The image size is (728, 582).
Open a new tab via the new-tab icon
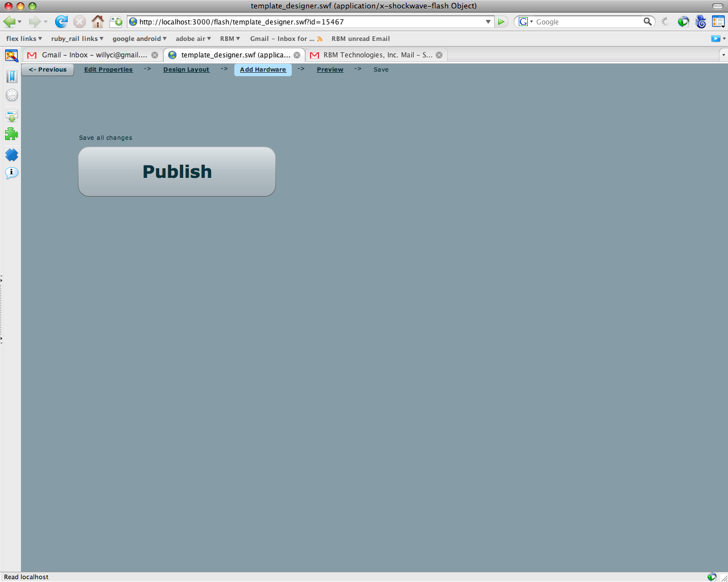pyautogui.click(x=117, y=21)
